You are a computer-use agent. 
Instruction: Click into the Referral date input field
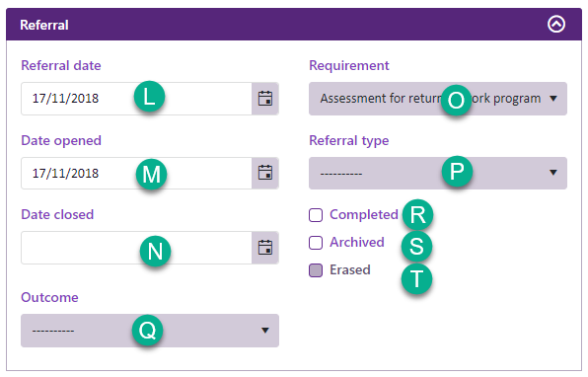click(136, 99)
